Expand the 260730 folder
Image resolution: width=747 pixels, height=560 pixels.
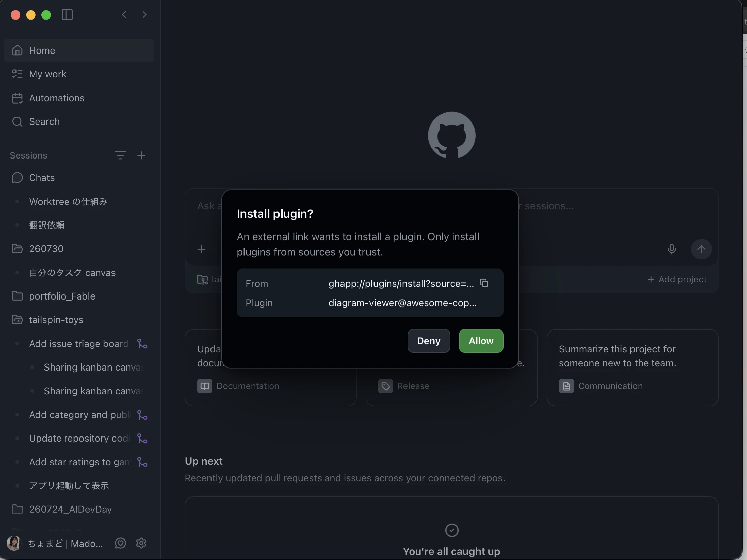click(79, 249)
